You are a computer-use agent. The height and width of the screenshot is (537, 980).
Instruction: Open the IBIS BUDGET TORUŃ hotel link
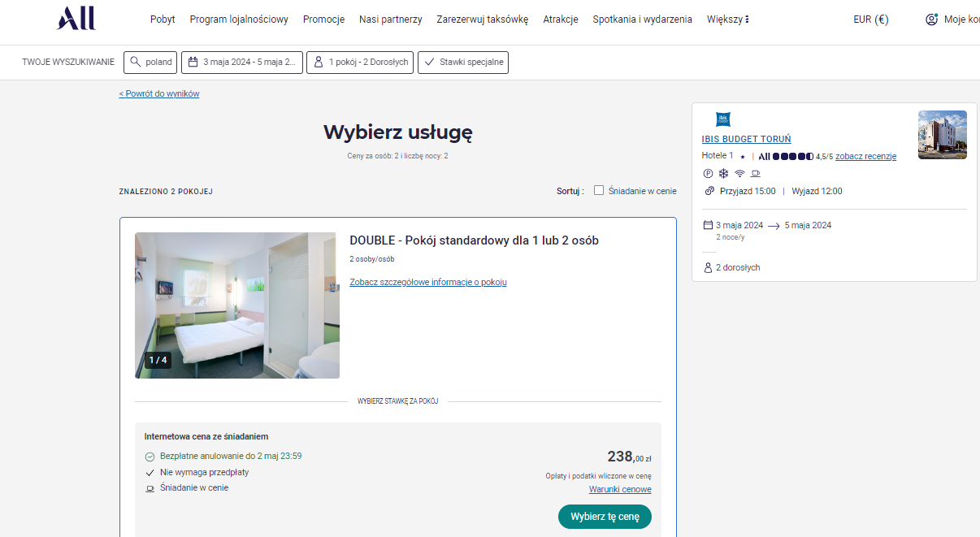pyautogui.click(x=746, y=139)
